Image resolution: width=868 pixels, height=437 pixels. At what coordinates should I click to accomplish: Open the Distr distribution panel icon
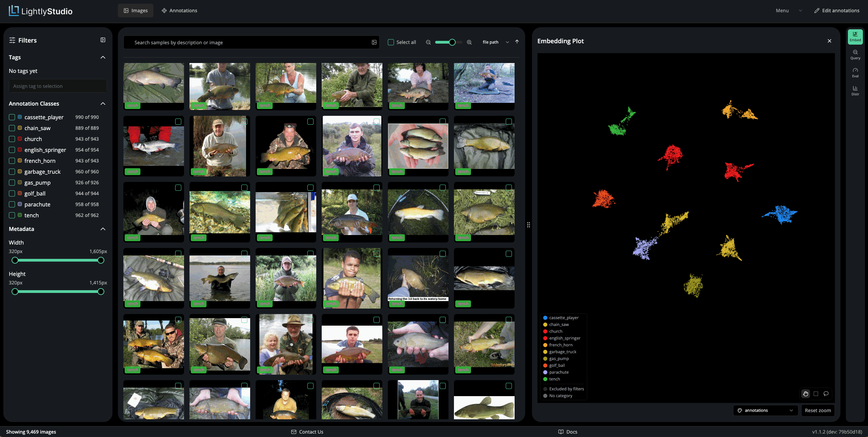(855, 91)
